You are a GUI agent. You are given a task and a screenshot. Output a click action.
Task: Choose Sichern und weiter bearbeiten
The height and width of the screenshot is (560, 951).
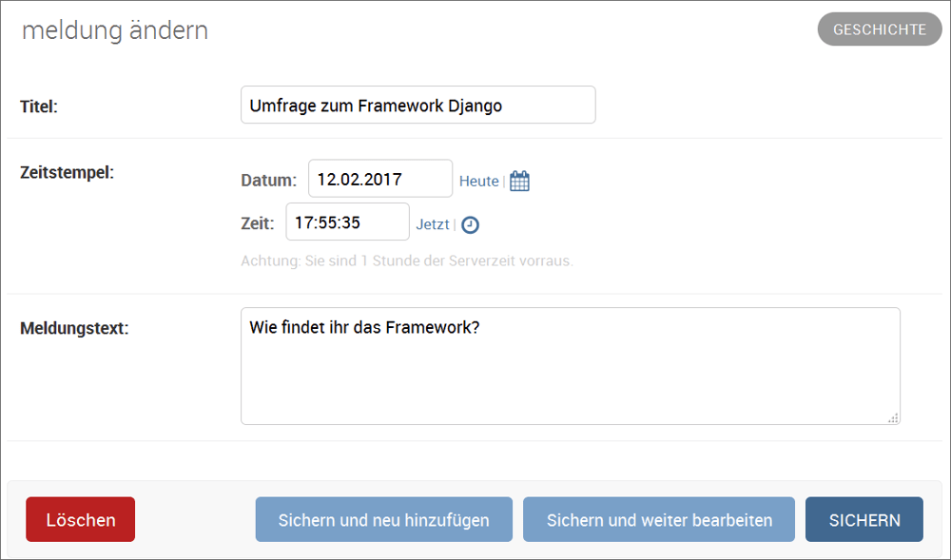[x=659, y=520]
